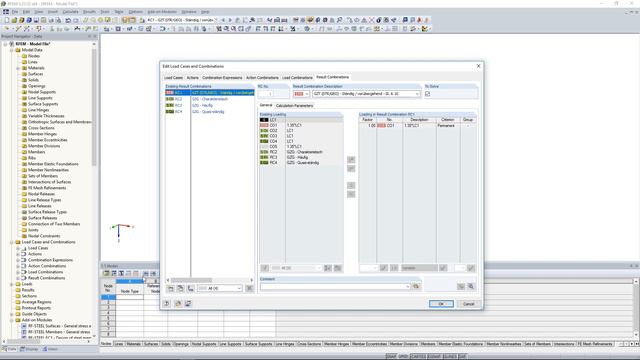Click Cancel button in dialog
The image size is (640, 360).
pos(469,304)
